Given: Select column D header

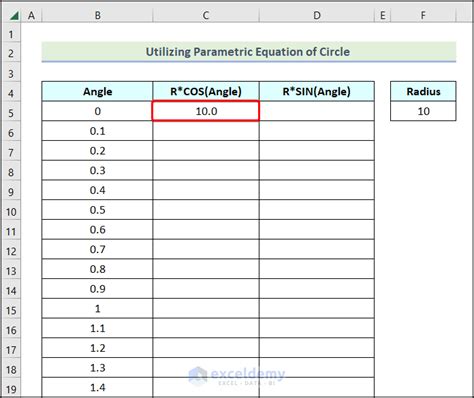Looking at the screenshot, I should pos(317,15).
